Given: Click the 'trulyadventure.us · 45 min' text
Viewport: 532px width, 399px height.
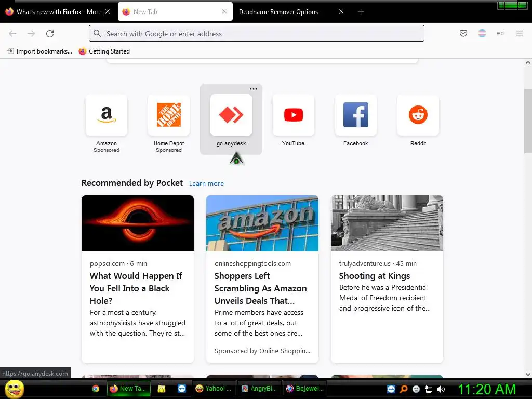Looking at the screenshot, I should (378, 263).
